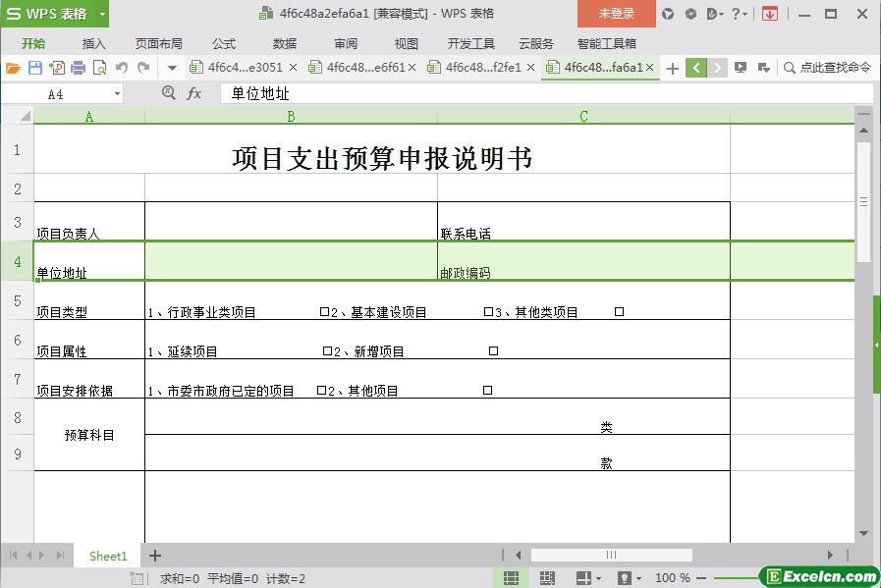This screenshot has width=881, height=588.
Task: Click the 点此查找命令 search box
Action: [x=827, y=68]
